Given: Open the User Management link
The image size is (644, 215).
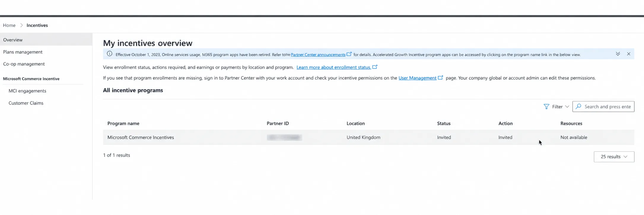Looking at the screenshot, I should pyautogui.click(x=417, y=78).
